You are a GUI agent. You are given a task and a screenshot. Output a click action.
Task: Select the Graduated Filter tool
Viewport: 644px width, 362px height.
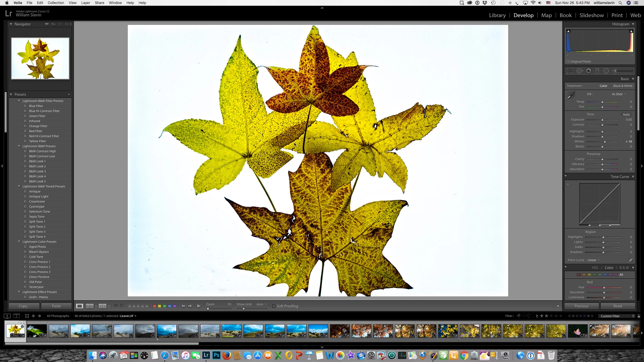[597, 71]
